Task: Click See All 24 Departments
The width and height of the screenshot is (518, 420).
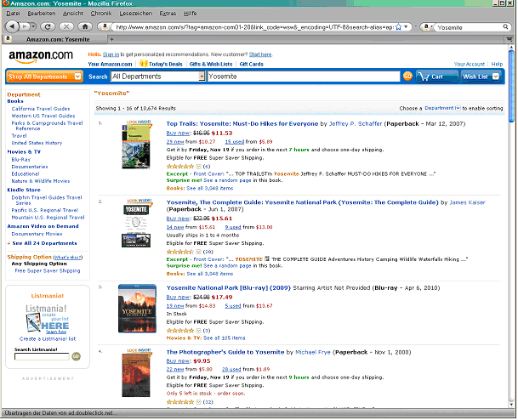Action: point(44,243)
